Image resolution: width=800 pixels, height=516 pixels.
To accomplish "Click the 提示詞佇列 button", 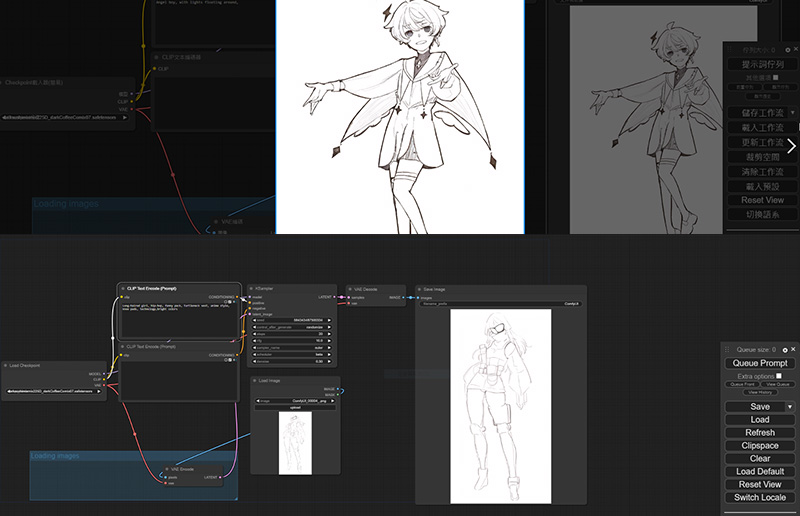I will coord(762,64).
